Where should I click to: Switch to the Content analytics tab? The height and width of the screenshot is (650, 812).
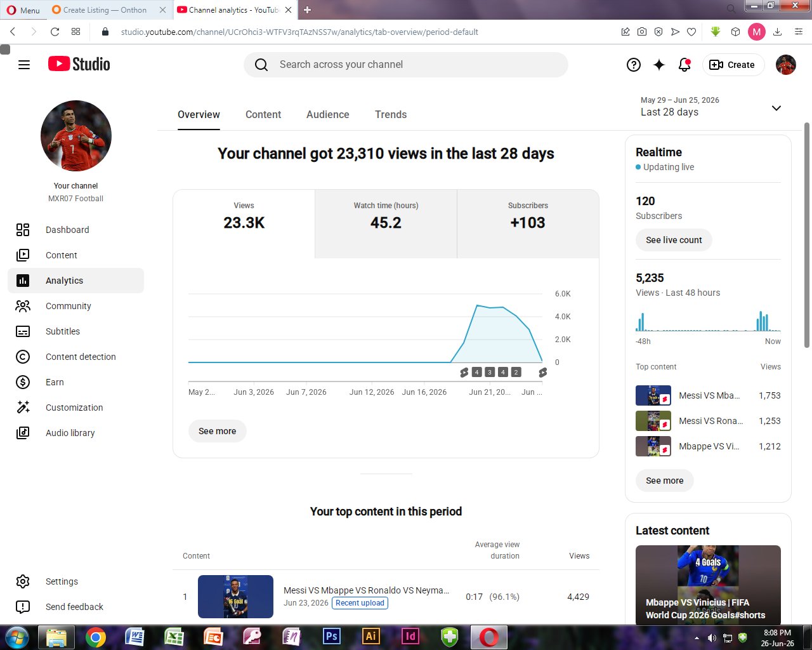tap(263, 115)
